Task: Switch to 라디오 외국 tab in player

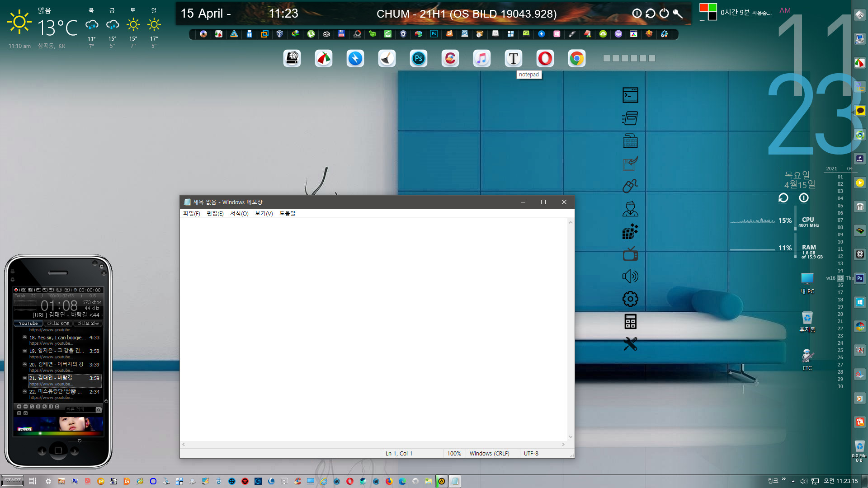Action: (88, 324)
